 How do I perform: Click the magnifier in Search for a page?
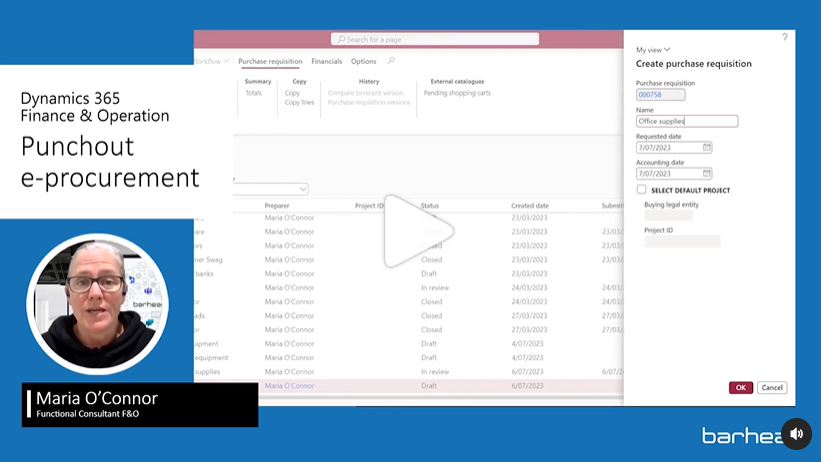pos(340,39)
